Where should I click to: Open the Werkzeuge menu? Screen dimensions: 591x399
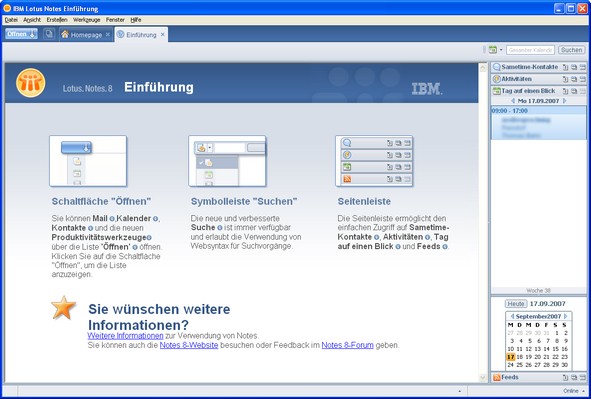(x=86, y=20)
